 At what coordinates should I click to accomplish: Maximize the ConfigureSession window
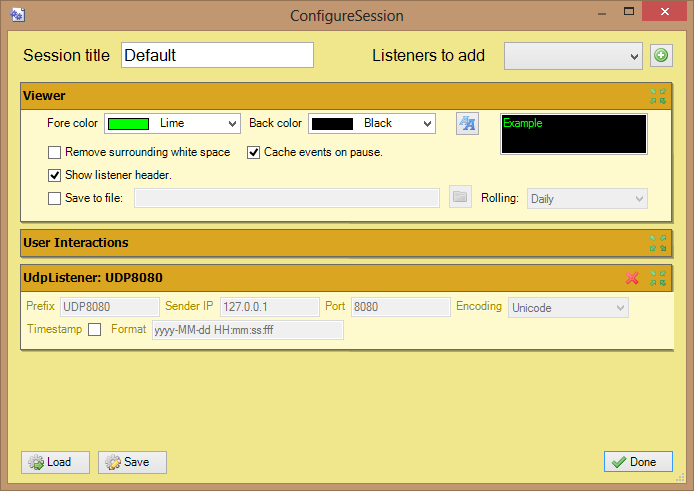click(x=629, y=11)
